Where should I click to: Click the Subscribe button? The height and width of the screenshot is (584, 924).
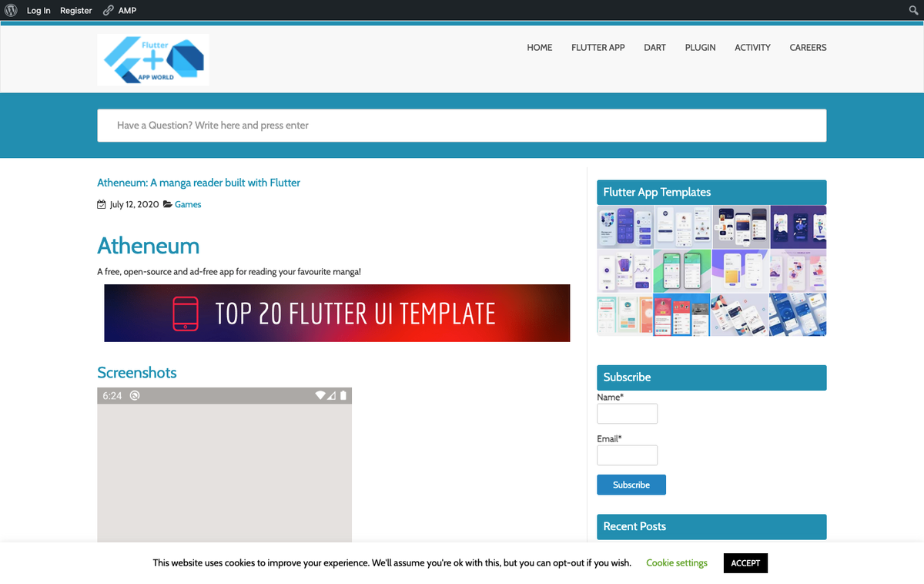(631, 485)
